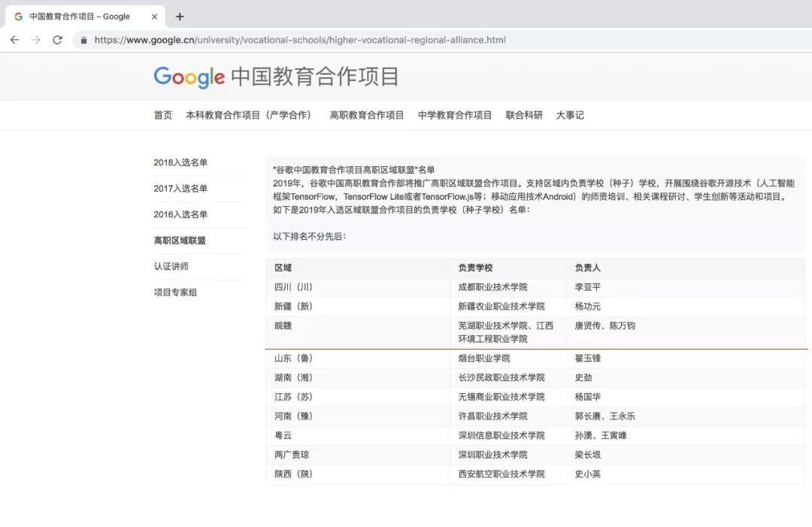This screenshot has height=527, width=812.
Task: Click the address bar URL
Action: tap(300, 40)
